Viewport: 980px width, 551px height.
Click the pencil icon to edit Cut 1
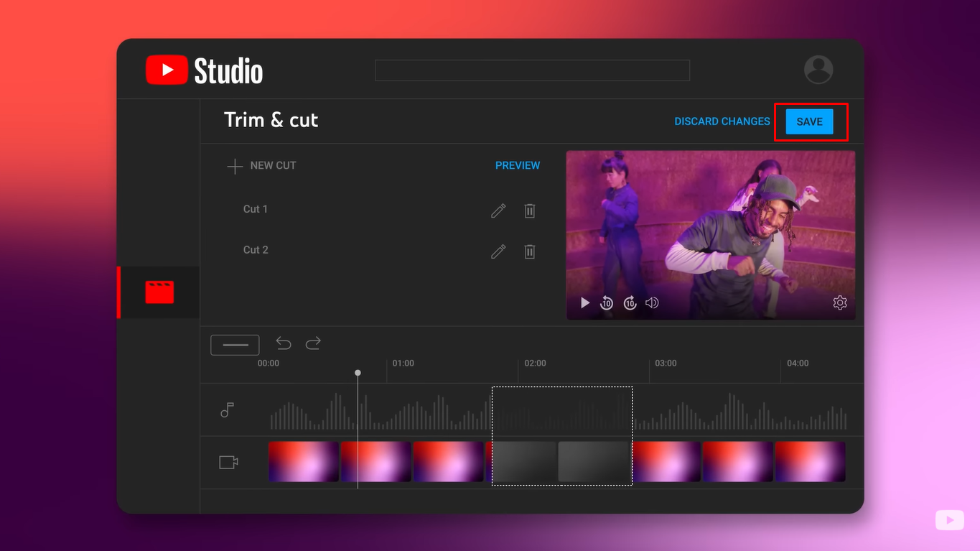[x=498, y=210]
